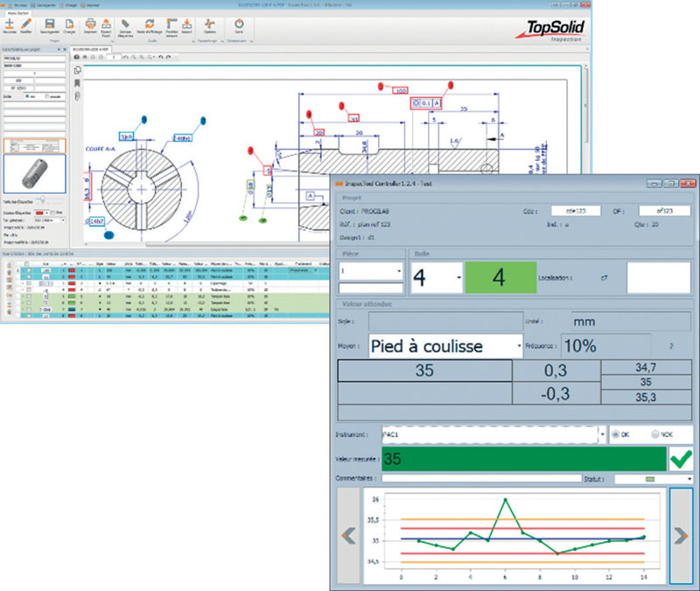Toggle the header checkbox in the control table
700x591 pixels.
pos(27,264)
